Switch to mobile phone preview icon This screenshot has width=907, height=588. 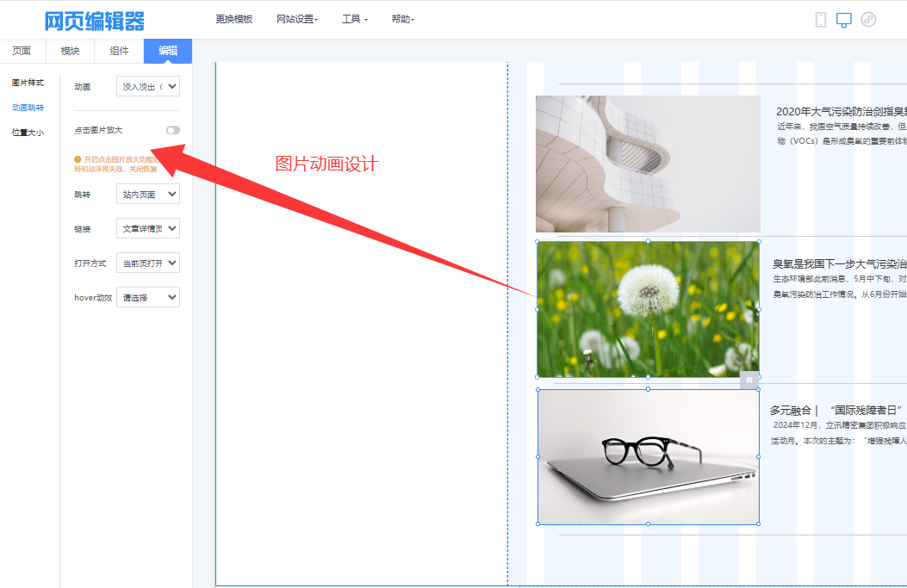tap(820, 20)
